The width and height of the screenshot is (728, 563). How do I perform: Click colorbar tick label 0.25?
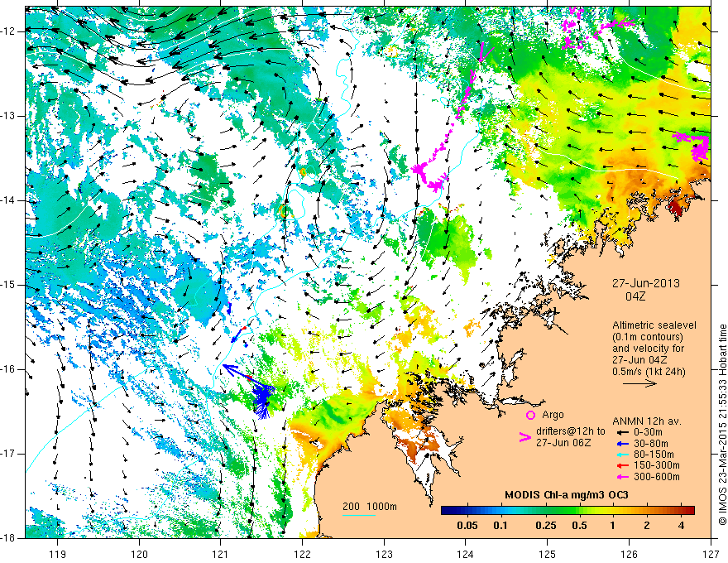545,526
